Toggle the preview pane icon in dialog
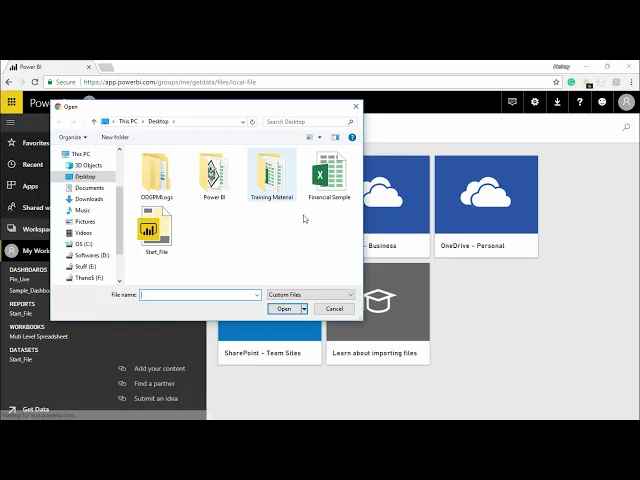The width and height of the screenshot is (640, 480). tap(335, 137)
